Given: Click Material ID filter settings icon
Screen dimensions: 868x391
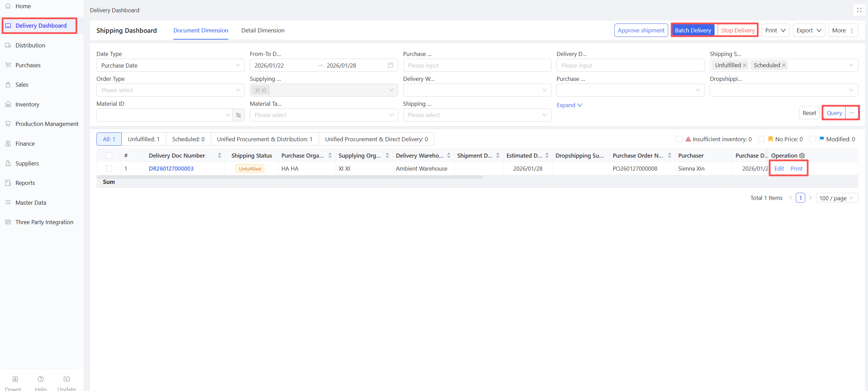Looking at the screenshot, I should 238,115.
